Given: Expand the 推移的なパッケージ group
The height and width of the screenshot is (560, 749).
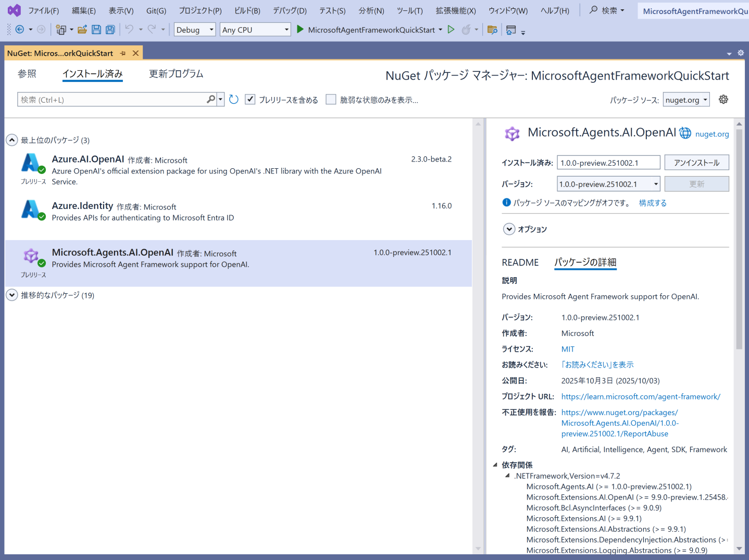Looking at the screenshot, I should tap(12, 295).
